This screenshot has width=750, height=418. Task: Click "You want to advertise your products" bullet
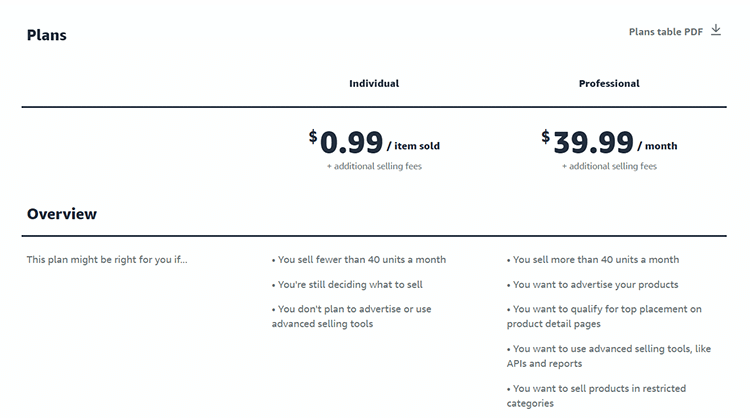[x=593, y=285]
